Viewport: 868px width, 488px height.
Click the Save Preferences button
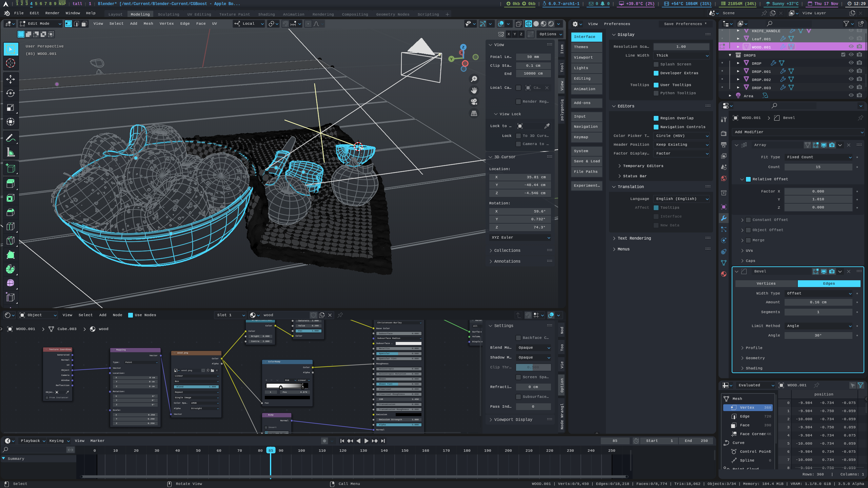685,24
